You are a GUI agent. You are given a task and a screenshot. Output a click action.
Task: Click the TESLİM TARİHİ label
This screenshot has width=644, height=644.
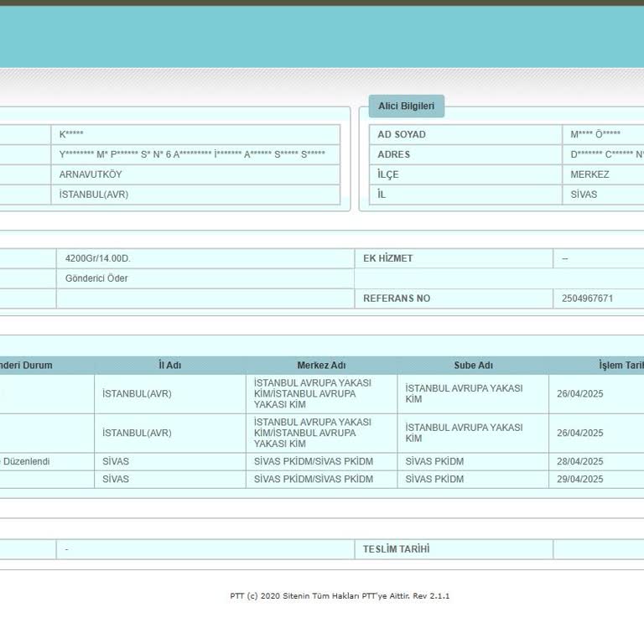pyautogui.click(x=396, y=549)
